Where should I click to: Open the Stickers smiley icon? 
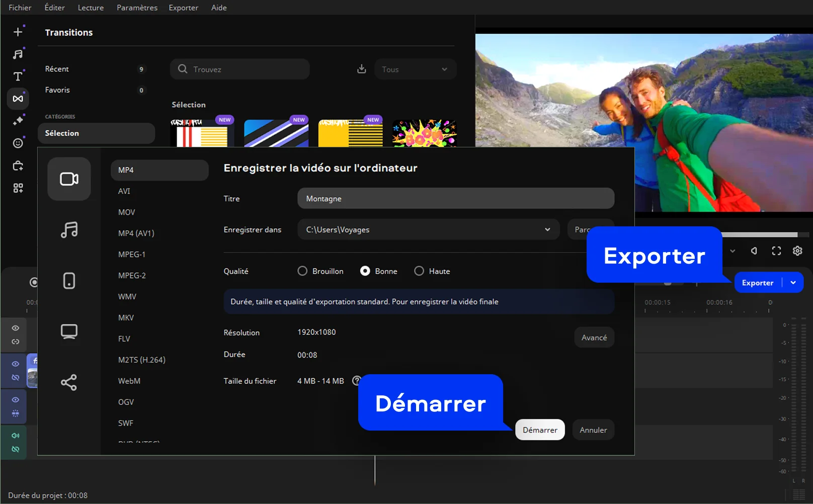(x=18, y=143)
